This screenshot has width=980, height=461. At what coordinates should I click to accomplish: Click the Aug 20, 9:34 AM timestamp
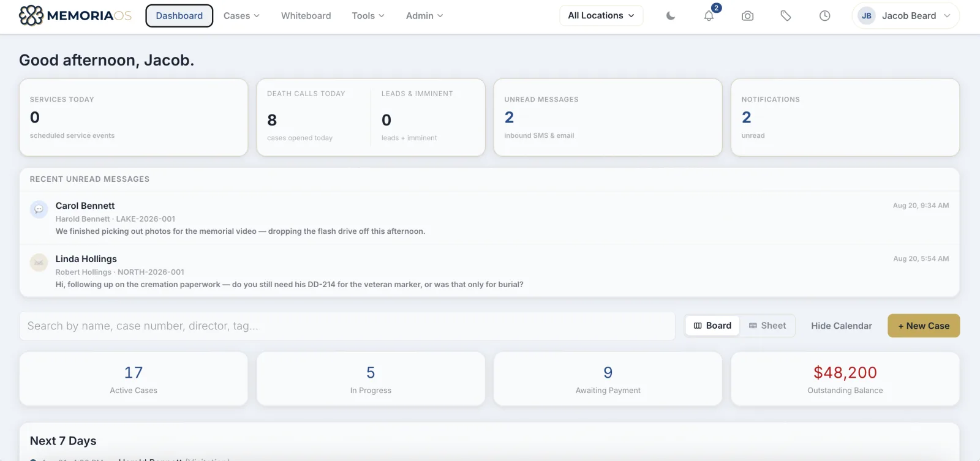pyautogui.click(x=921, y=206)
